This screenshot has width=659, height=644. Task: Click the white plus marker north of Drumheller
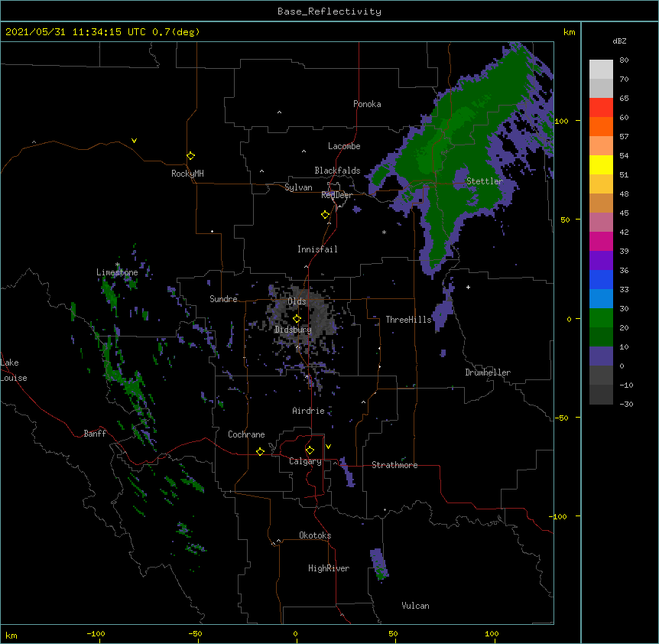pyautogui.click(x=468, y=287)
